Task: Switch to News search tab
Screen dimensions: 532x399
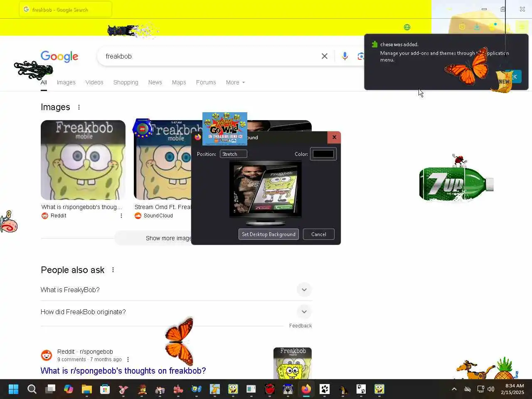Action: coord(155,82)
